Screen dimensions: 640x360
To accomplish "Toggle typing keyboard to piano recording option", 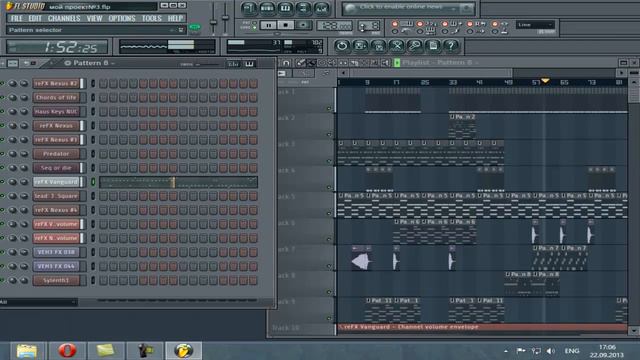I will point(395,24).
